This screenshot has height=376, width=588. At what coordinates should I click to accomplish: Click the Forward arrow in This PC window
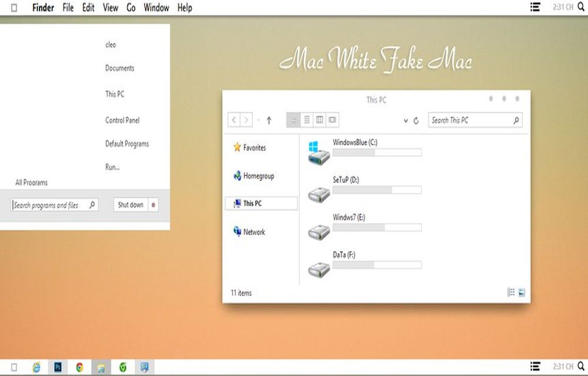246,120
